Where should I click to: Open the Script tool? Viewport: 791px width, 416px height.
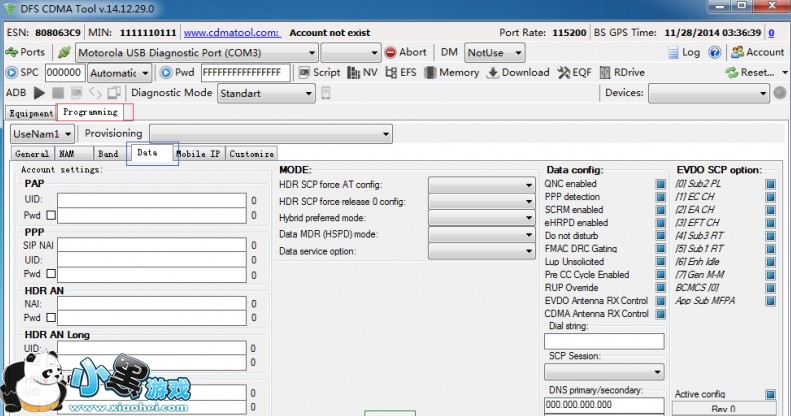(x=319, y=73)
